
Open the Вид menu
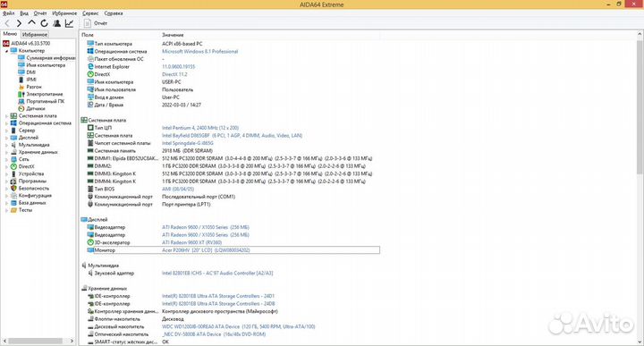pyautogui.click(x=24, y=13)
